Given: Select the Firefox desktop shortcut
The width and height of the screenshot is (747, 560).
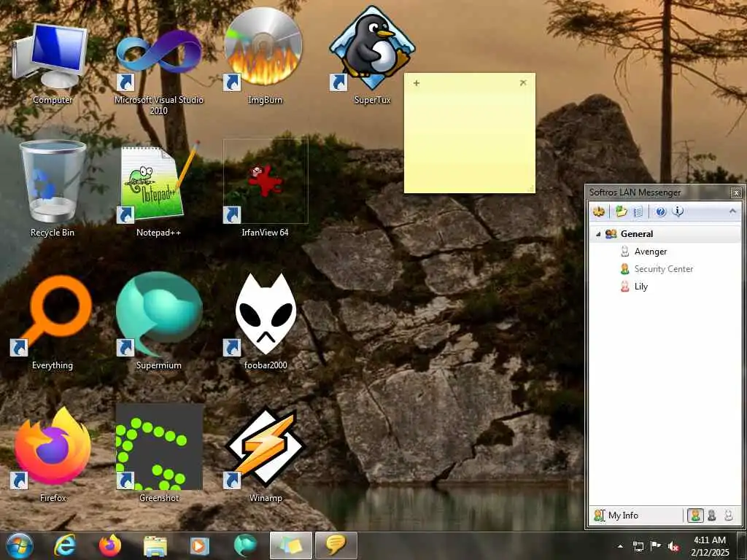Looking at the screenshot, I should 53,454.
